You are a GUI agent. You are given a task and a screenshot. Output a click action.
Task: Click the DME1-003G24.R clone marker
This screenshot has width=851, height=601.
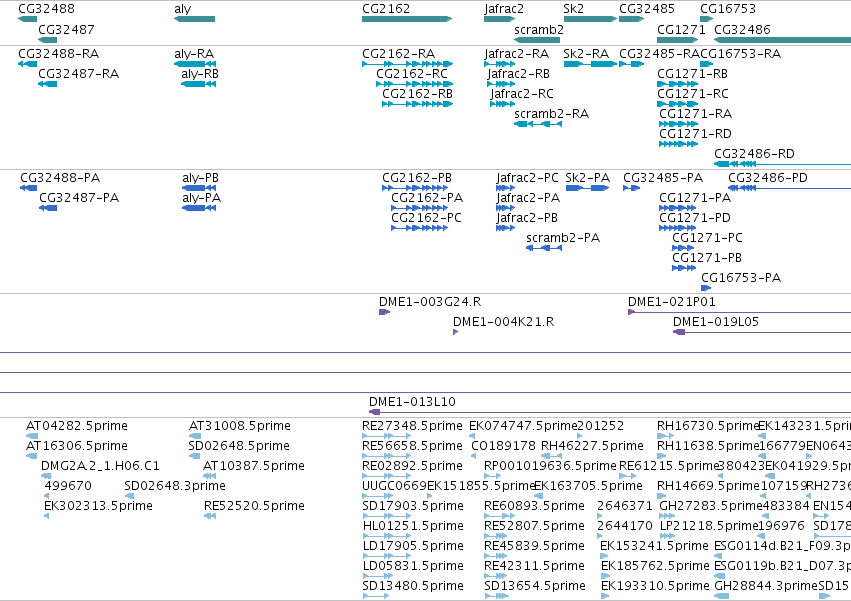(384, 312)
